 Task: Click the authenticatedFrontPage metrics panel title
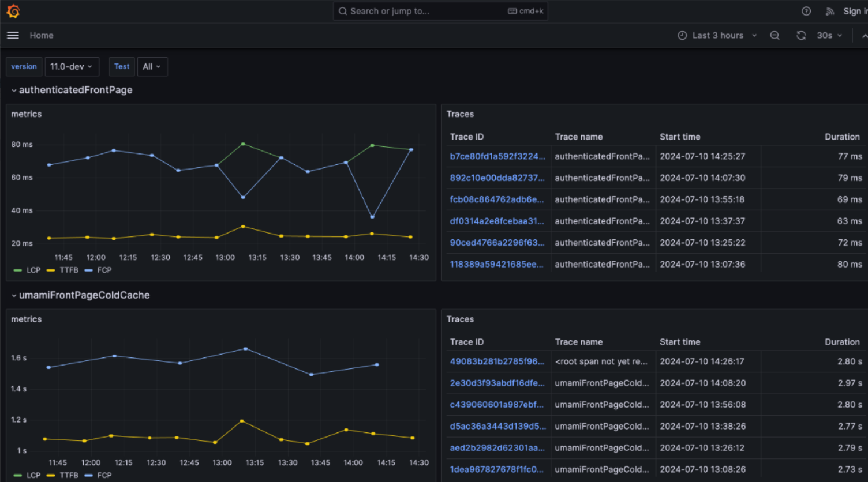[x=27, y=114]
